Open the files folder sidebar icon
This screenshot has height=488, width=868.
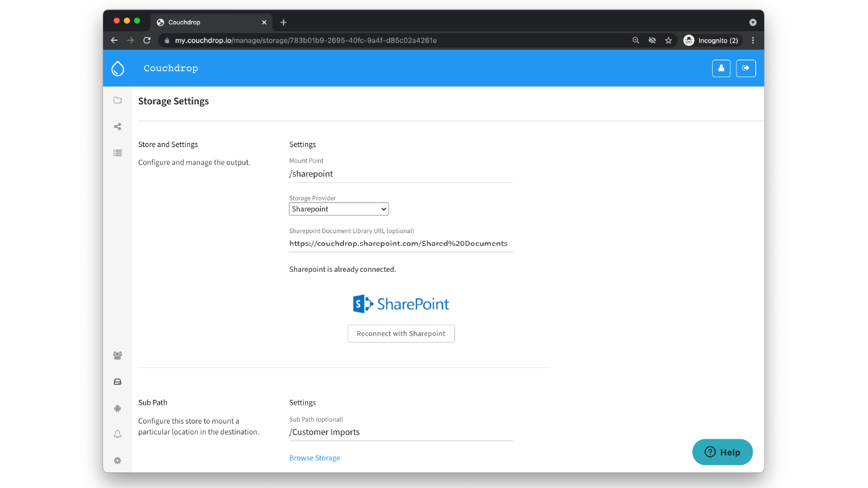[x=117, y=100]
